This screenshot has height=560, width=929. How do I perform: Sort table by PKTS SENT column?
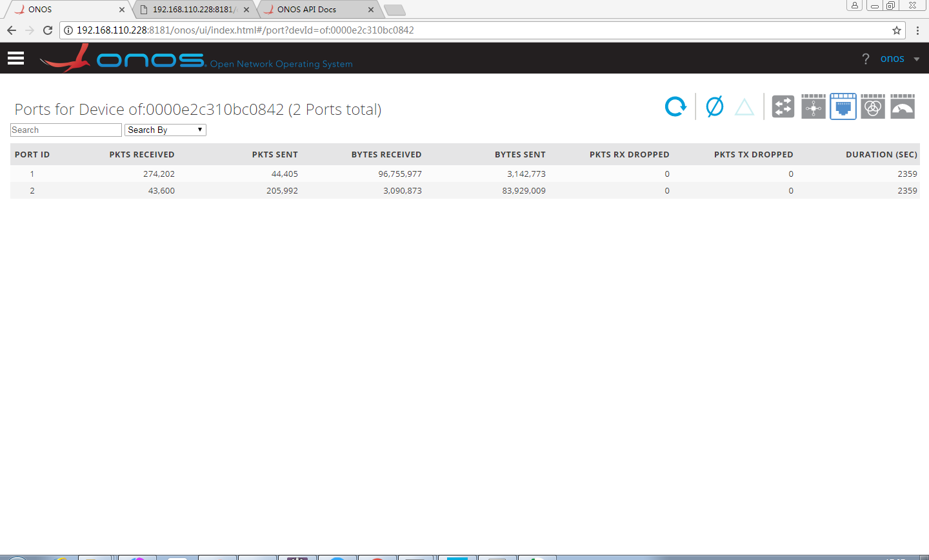coord(275,154)
